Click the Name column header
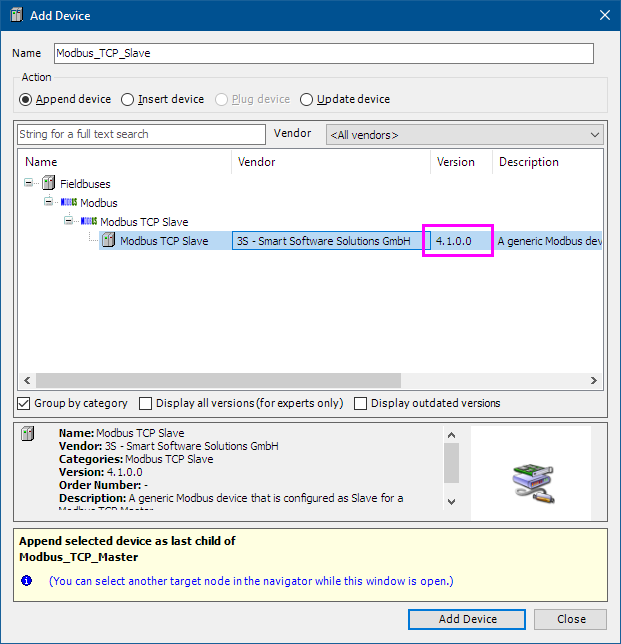The image size is (621, 644). pos(41,162)
